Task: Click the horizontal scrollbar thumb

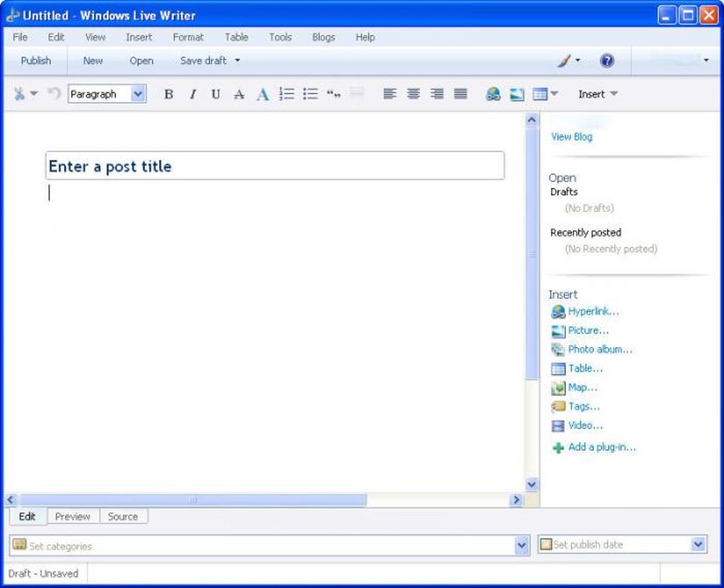Action: tap(193, 500)
